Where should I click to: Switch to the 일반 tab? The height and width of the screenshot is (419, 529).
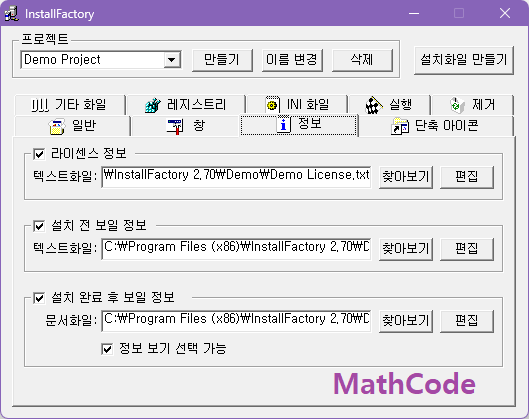73,126
